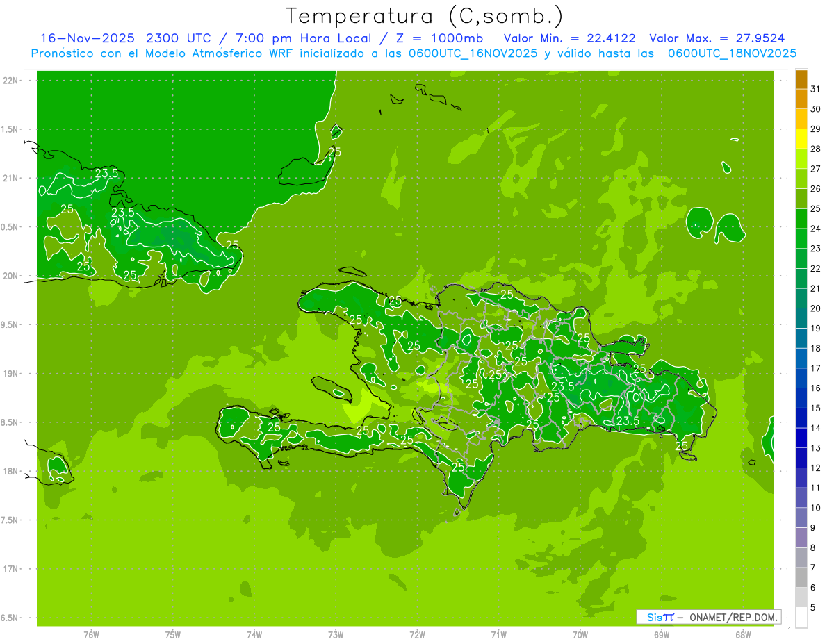Viewport: 834px width, 644px height.
Task: Click the dark orange swatch atop the legend
Action: coord(801,79)
